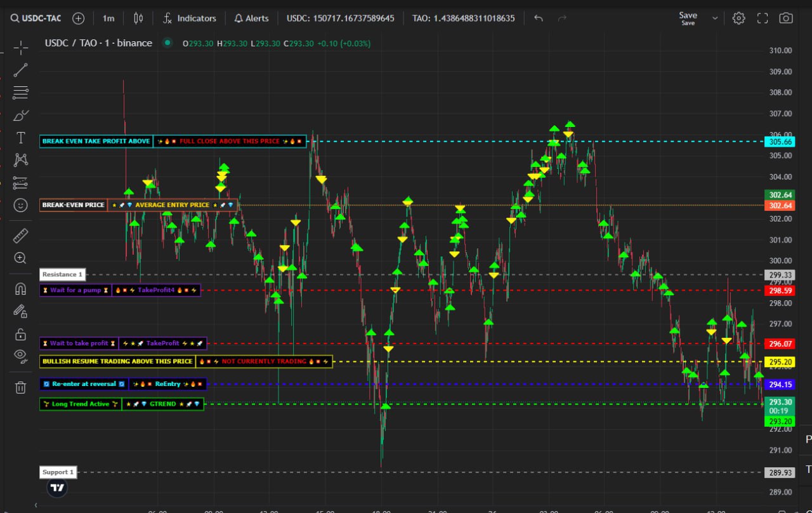The image size is (812, 513).
Task: Click the red 302.64 price tag
Action: [x=781, y=206]
